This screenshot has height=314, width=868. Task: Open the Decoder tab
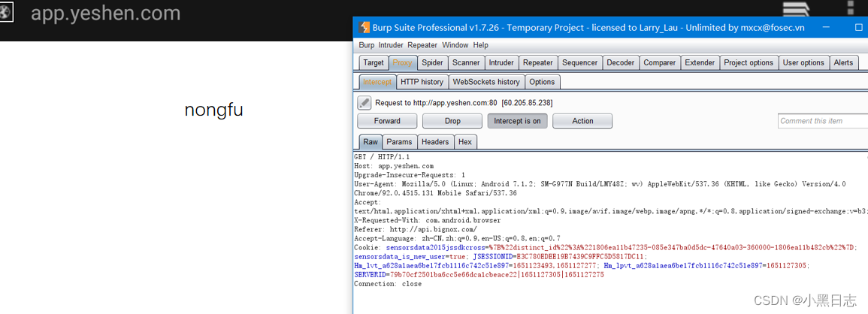point(621,62)
